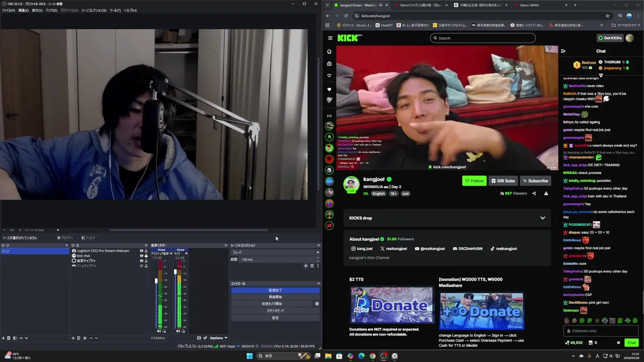The image size is (644, 362).
Task: Remove selected source with the sources panel trash icon
Action: tap(78, 338)
